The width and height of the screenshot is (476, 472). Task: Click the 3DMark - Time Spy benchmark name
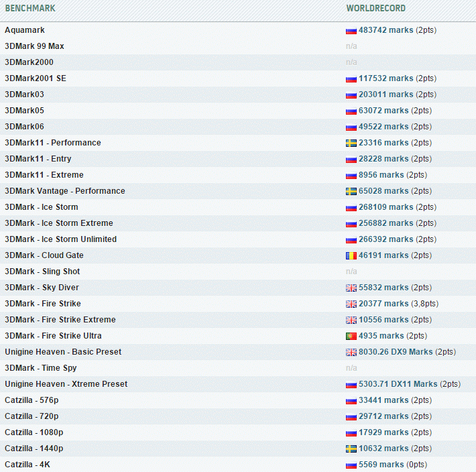pos(41,368)
